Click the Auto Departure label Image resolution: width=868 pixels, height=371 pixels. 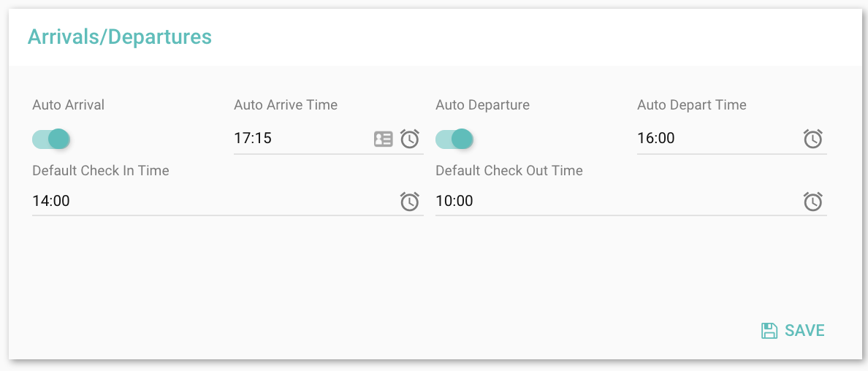coord(482,105)
